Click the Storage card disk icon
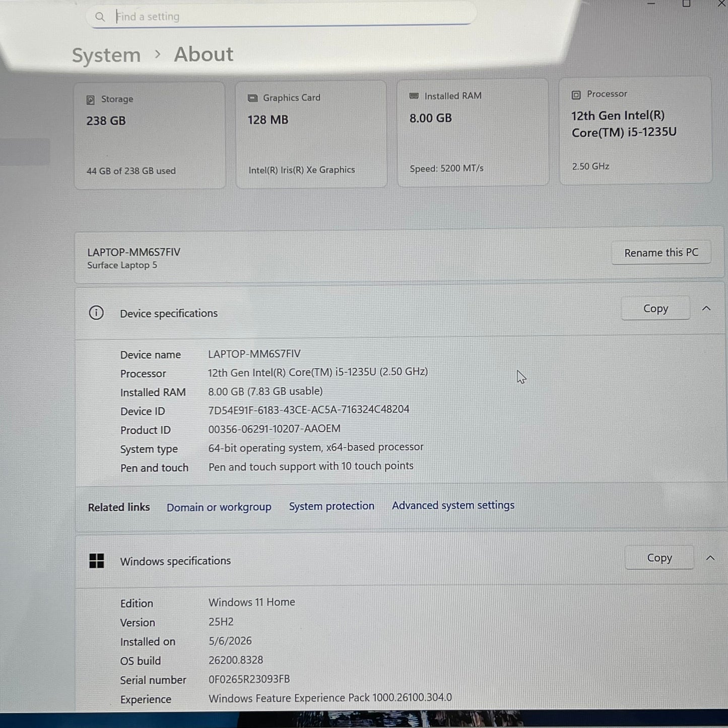This screenshot has height=728, width=728. tap(91, 100)
